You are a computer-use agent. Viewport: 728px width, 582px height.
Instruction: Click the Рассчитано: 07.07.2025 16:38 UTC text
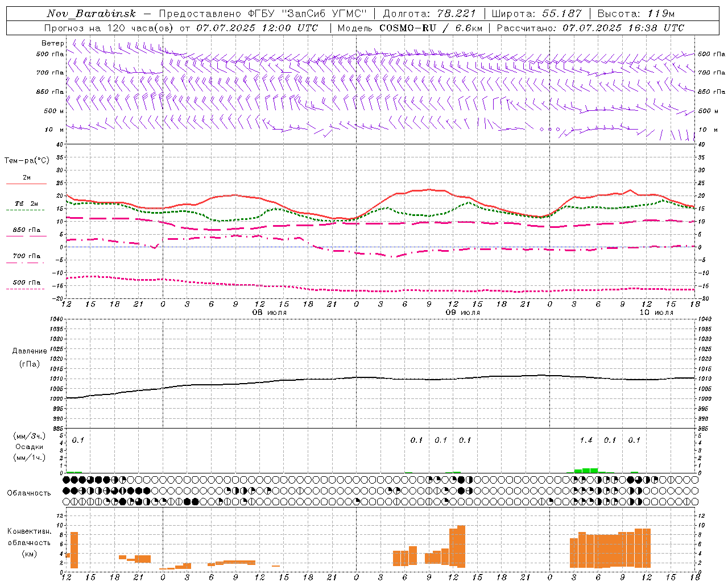pyautogui.click(x=590, y=28)
